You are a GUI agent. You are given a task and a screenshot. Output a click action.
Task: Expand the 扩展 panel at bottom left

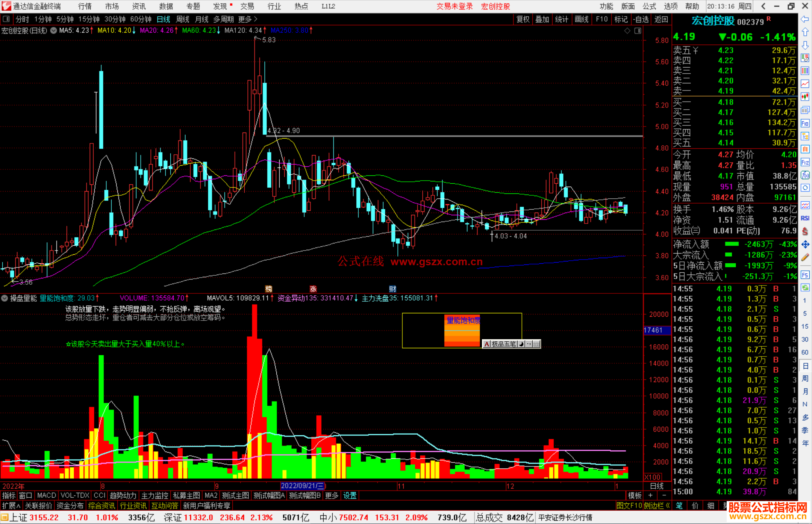[x=11, y=506]
